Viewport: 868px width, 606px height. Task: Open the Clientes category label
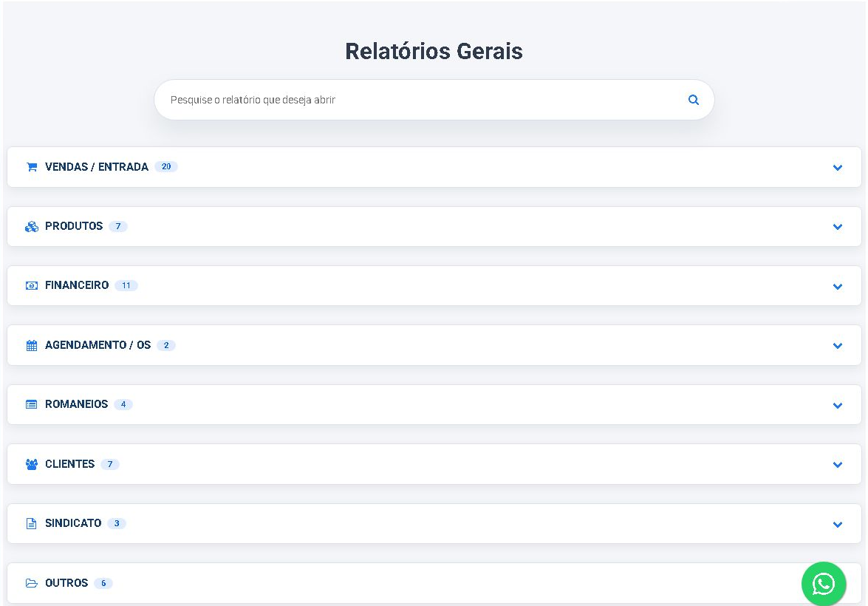(x=69, y=464)
